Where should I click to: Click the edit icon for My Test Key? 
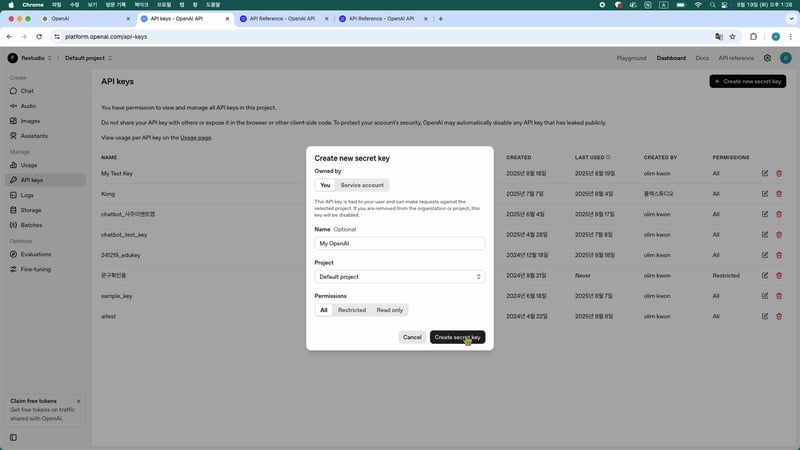click(x=765, y=173)
